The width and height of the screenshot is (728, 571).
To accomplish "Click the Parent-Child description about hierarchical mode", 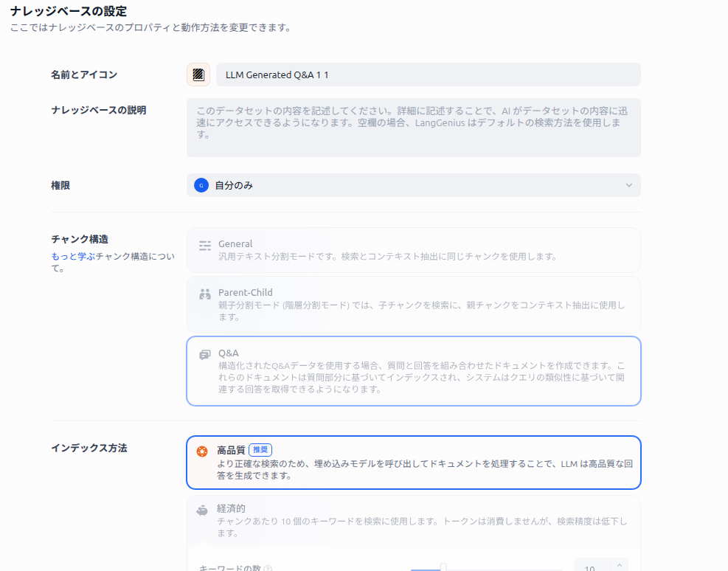I will [422, 311].
